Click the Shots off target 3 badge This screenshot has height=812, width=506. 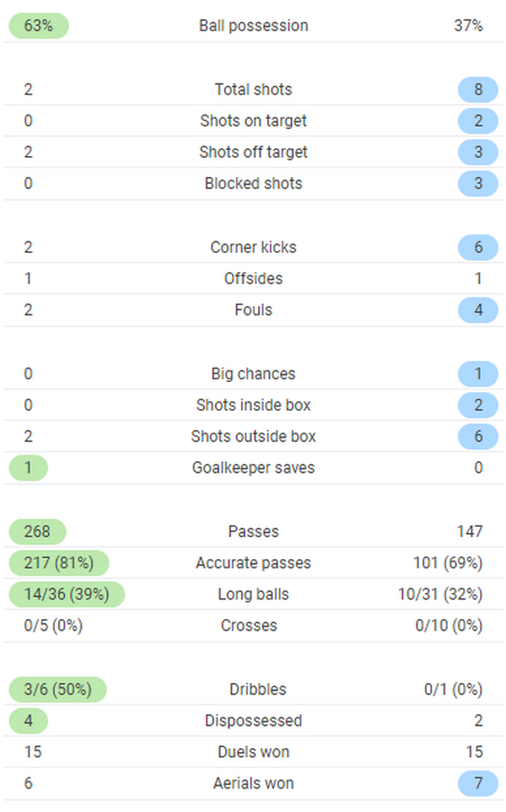tap(478, 153)
